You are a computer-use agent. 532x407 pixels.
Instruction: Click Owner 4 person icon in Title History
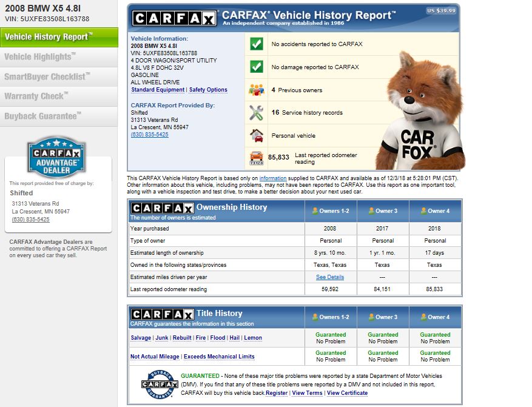tap(423, 317)
